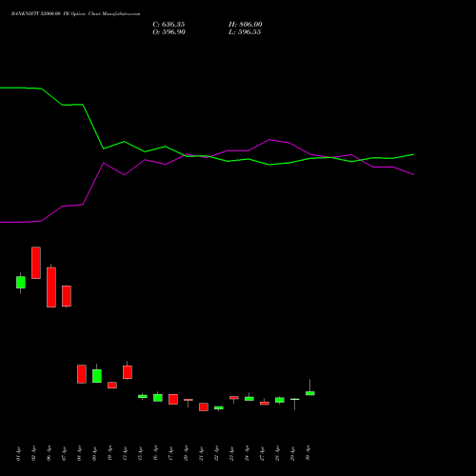This screenshot has width=476, height=476.
Task: Click the last green candlestick for 30 Apr
Action: coord(310,393)
